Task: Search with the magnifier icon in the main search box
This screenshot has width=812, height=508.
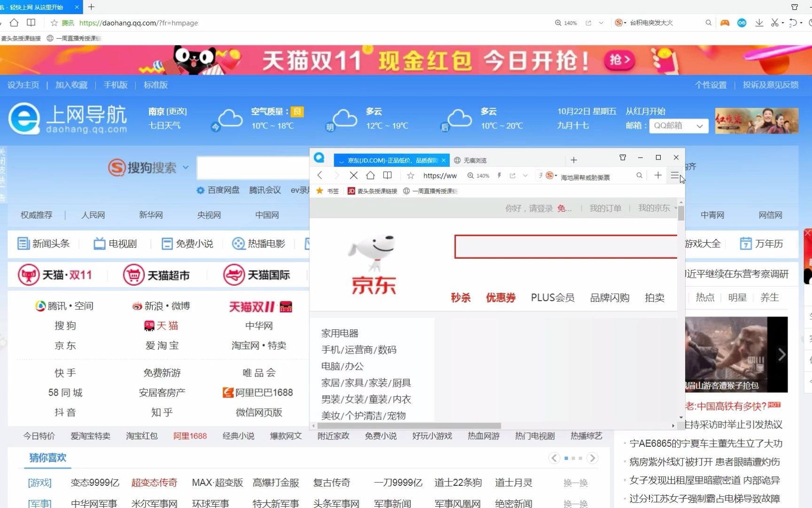Action: point(708,23)
